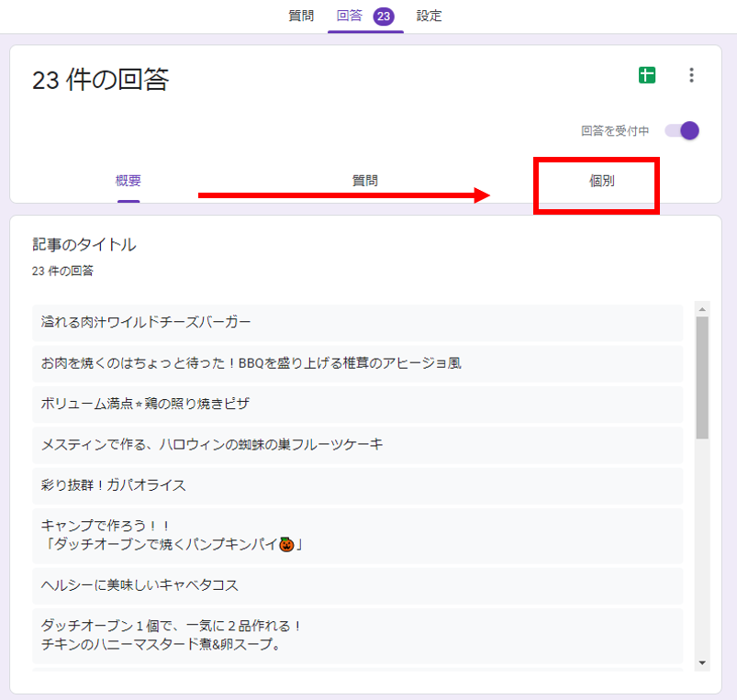Click the scrollbar down arrow

coord(702,661)
